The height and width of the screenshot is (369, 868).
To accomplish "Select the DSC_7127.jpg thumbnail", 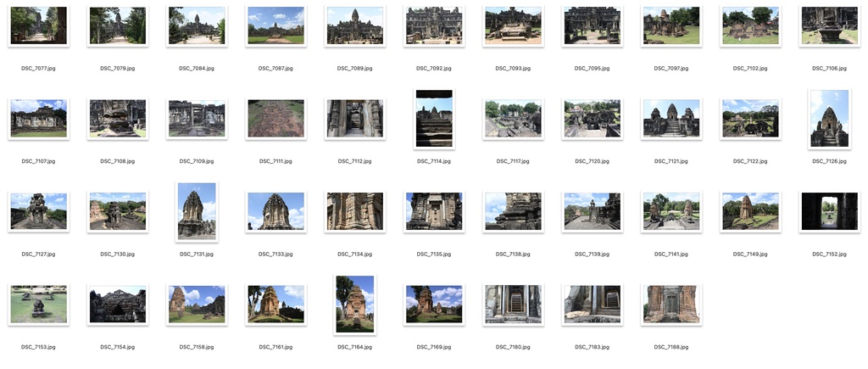I will [39, 211].
